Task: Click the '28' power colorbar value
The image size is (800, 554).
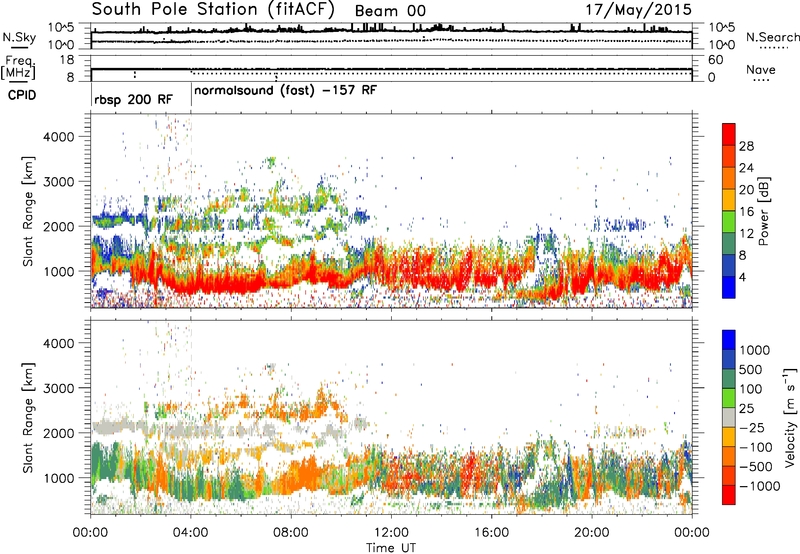Action: pyautogui.click(x=746, y=146)
